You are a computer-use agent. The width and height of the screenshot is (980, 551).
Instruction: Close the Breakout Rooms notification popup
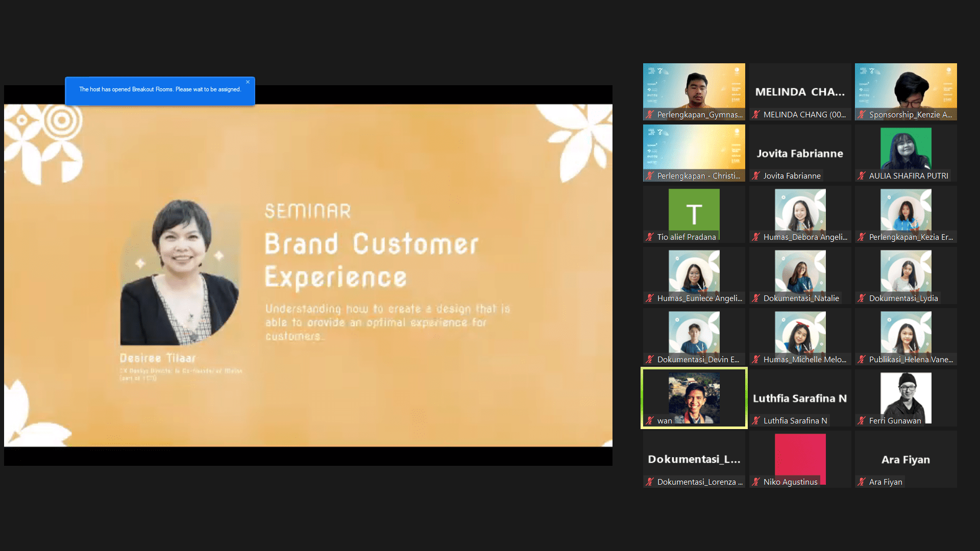[x=248, y=82]
